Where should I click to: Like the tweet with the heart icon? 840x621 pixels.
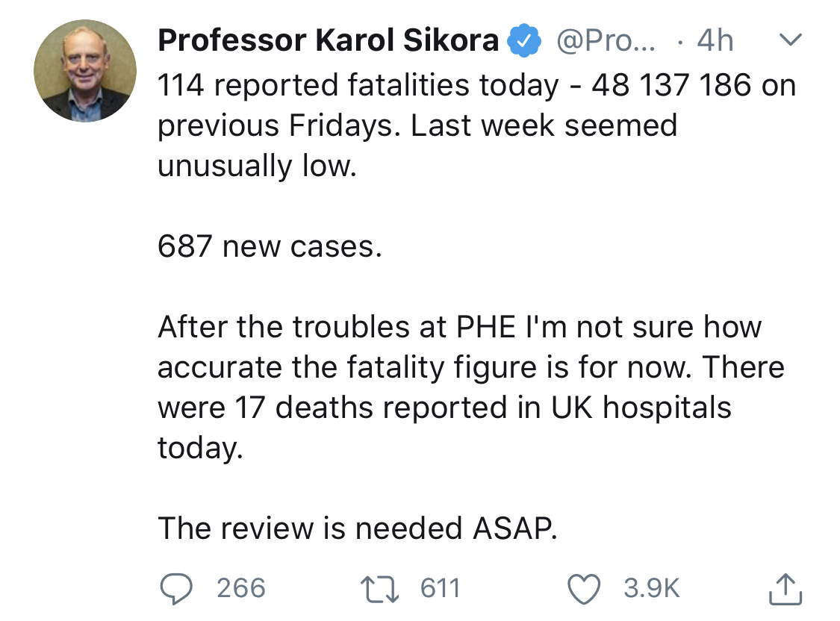coord(586,588)
